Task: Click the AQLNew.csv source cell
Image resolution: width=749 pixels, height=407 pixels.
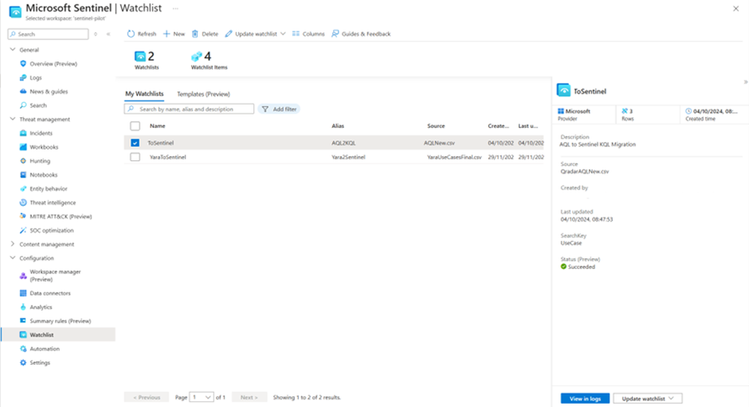Action: (439, 143)
